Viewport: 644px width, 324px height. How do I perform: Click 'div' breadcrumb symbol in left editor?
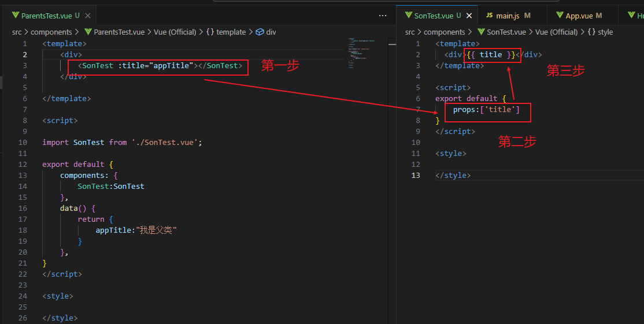[271, 32]
